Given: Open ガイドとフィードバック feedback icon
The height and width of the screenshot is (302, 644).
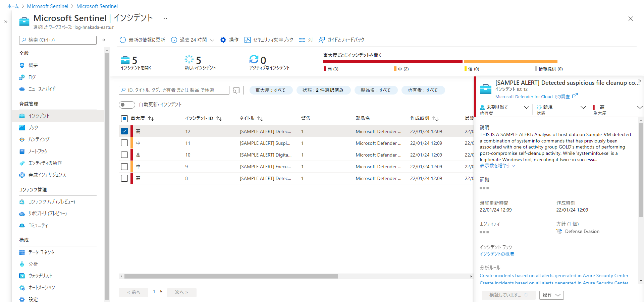Looking at the screenshot, I should coord(322,40).
